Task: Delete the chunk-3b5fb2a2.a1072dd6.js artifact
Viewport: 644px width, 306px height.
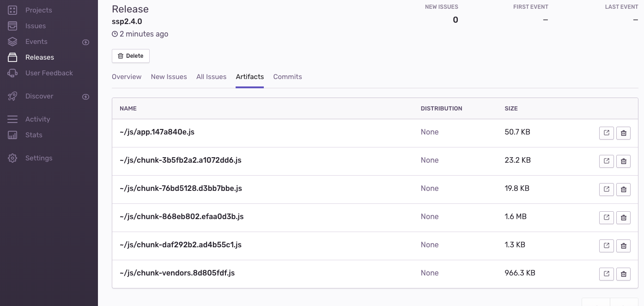Action: click(x=623, y=161)
